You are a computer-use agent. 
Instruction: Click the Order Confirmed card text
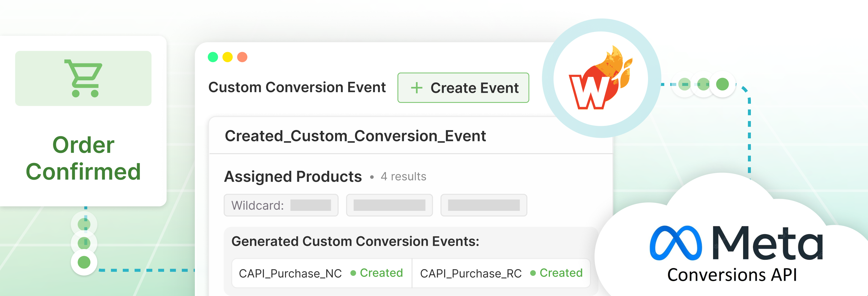[83, 158]
